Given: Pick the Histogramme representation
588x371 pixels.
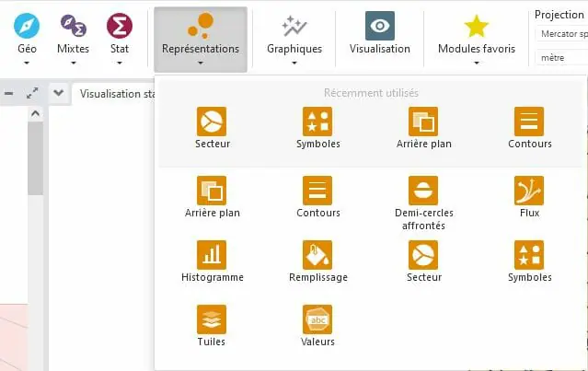Looking at the screenshot, I should tap(212, 261).
